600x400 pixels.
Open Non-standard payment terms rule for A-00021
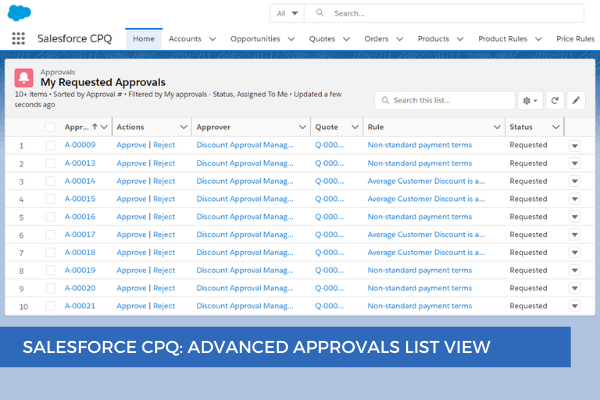coord(420,306)
